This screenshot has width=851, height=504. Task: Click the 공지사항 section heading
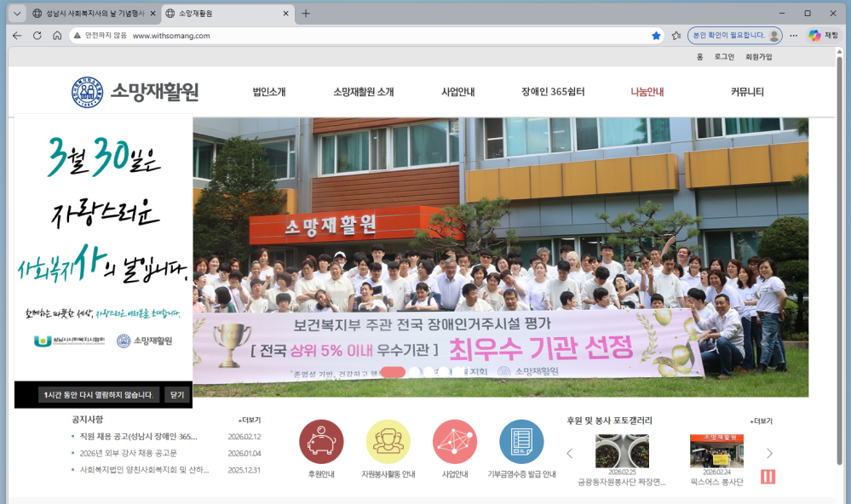88,420
